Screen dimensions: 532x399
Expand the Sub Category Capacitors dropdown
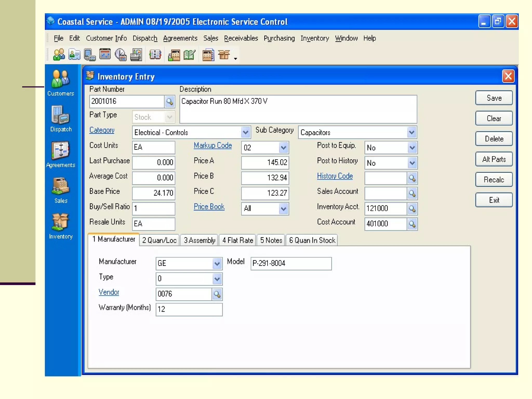point(411,132)
